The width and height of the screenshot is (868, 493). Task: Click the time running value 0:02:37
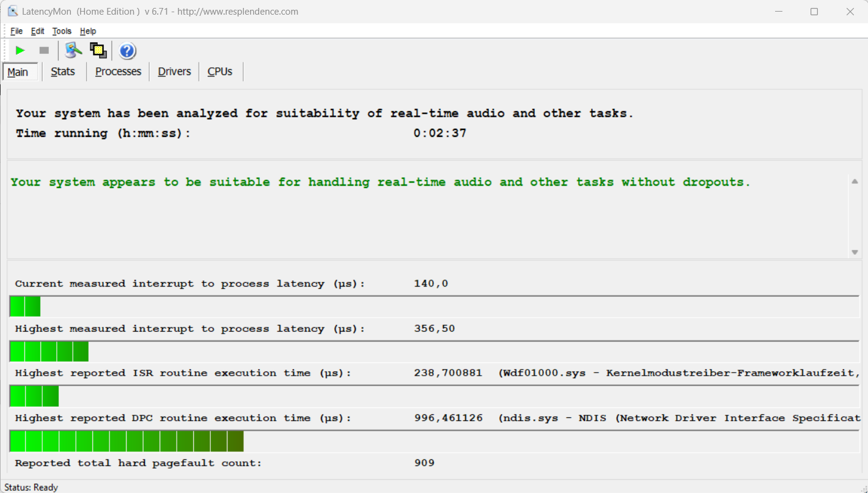tap(440, 133)
